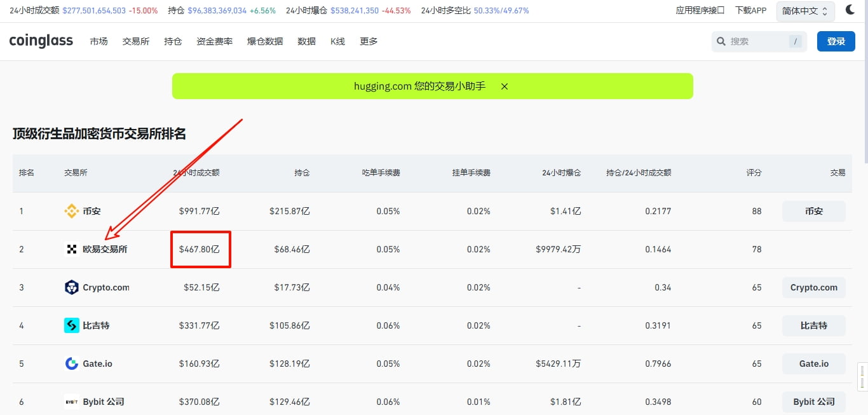Click the 下载APP link
Image resolution: width=868 pixels, height=415 pixels.
click(x=750, y=10)
